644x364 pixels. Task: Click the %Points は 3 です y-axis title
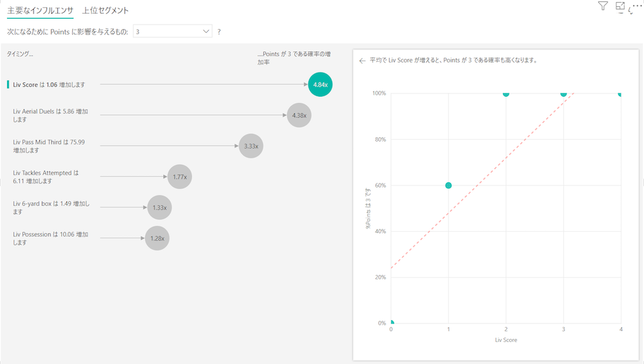(368, 208)
